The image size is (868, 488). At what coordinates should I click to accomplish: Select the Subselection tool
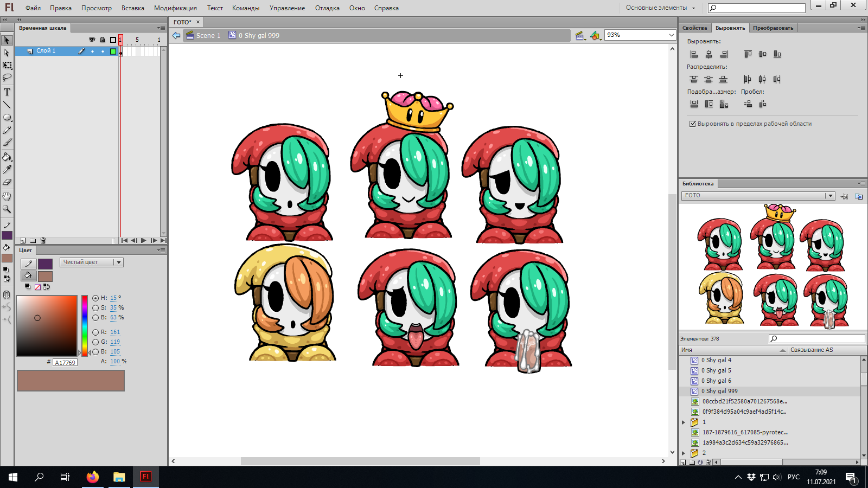7,53
